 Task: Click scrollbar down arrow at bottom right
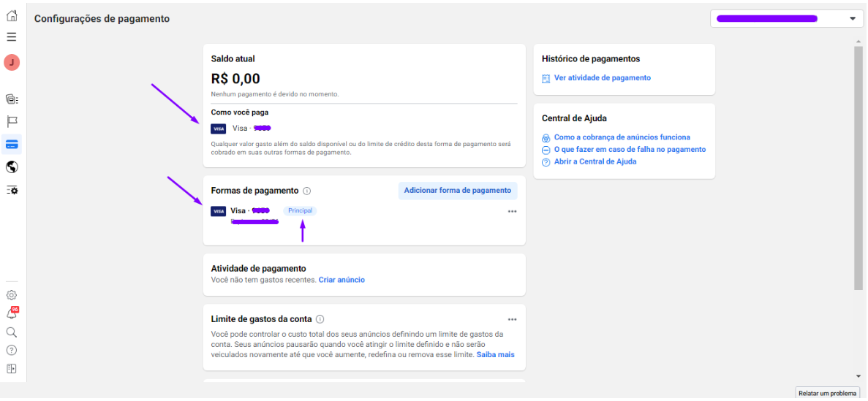[858, 375]
